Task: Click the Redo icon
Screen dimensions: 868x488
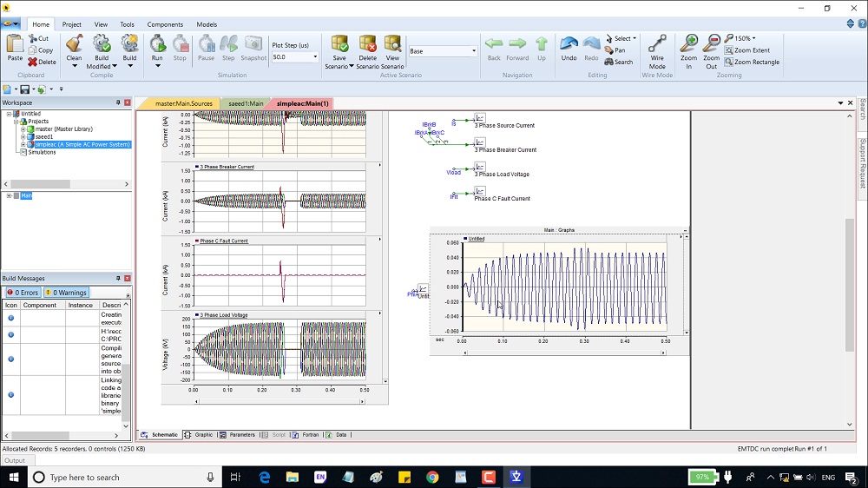Action: (x=591, y=43)
